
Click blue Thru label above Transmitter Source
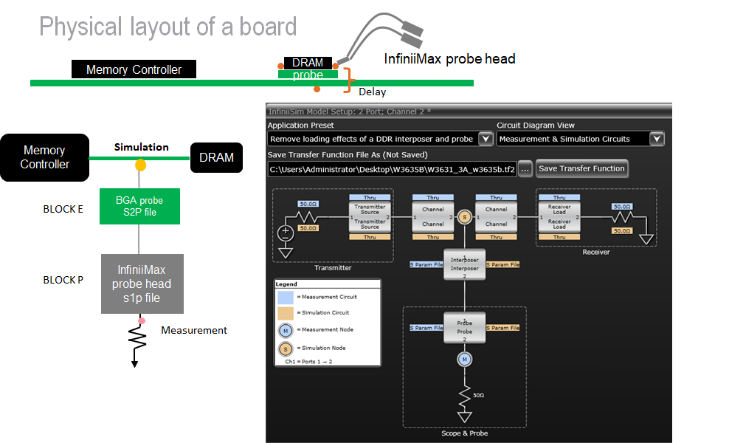370,198
